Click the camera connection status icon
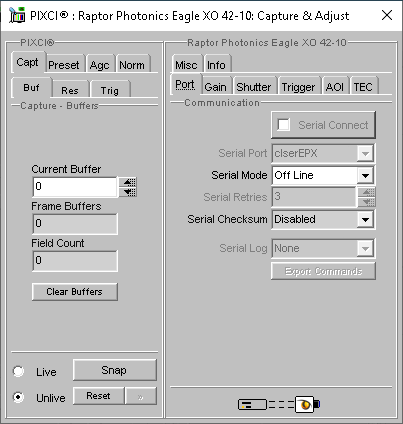 tap(279, 404)
